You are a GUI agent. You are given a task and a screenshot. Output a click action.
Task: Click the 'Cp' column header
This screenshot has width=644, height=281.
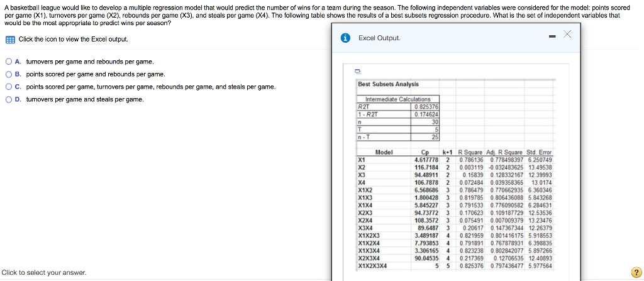[x=425, y=152]
